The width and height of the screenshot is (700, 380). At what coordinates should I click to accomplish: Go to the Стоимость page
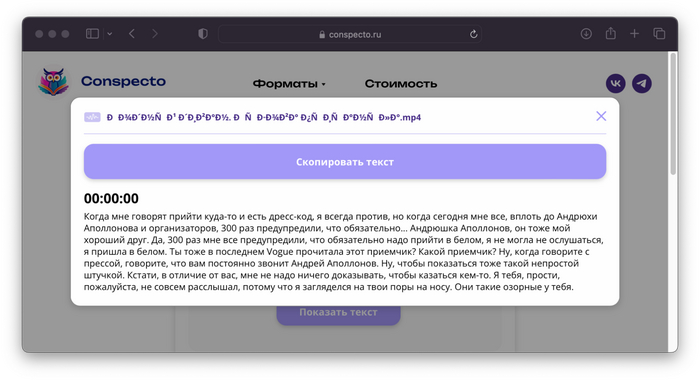400,84
